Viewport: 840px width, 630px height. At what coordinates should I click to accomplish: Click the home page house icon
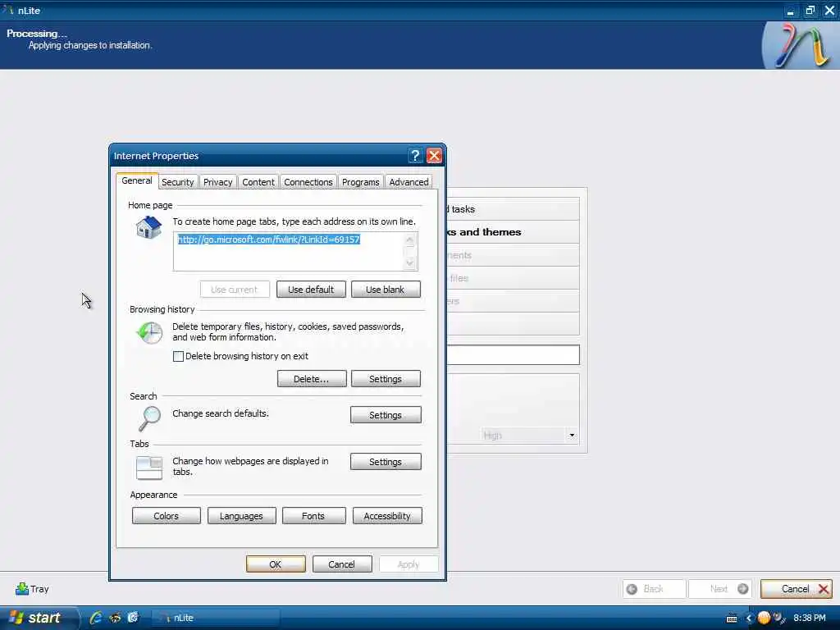[148, 228]
